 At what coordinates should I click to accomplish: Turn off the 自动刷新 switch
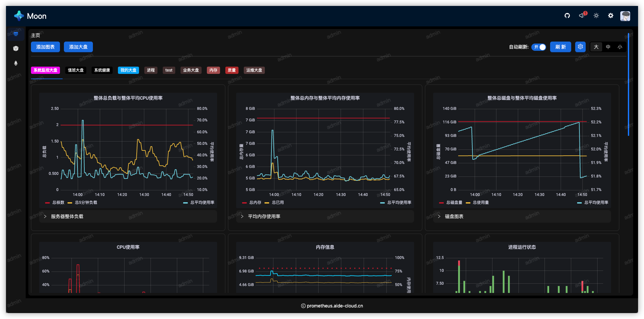pos(539,47)
